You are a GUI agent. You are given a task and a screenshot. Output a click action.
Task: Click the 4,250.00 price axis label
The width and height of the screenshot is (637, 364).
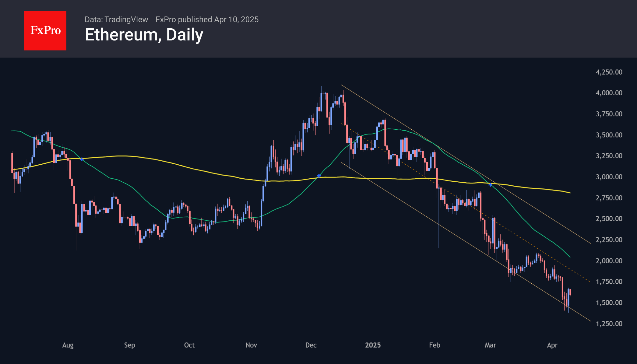pos(609,72)
